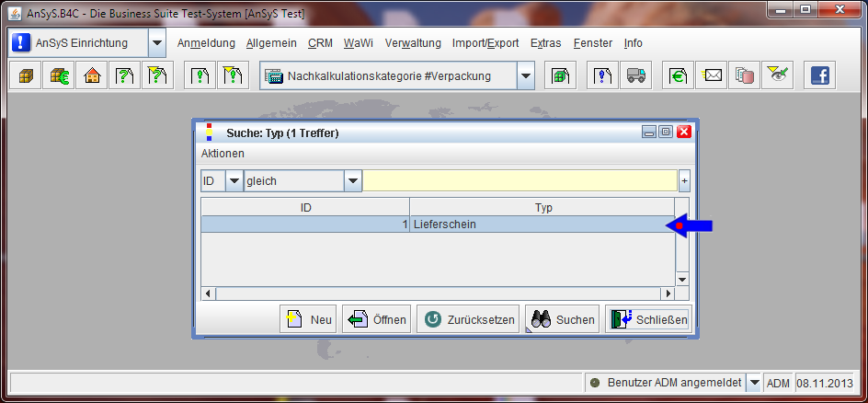Image resolution: width=868 pixels, height=403 pixels.
Task: Click the yellow search value input field
Action: (x=520, y=181)
